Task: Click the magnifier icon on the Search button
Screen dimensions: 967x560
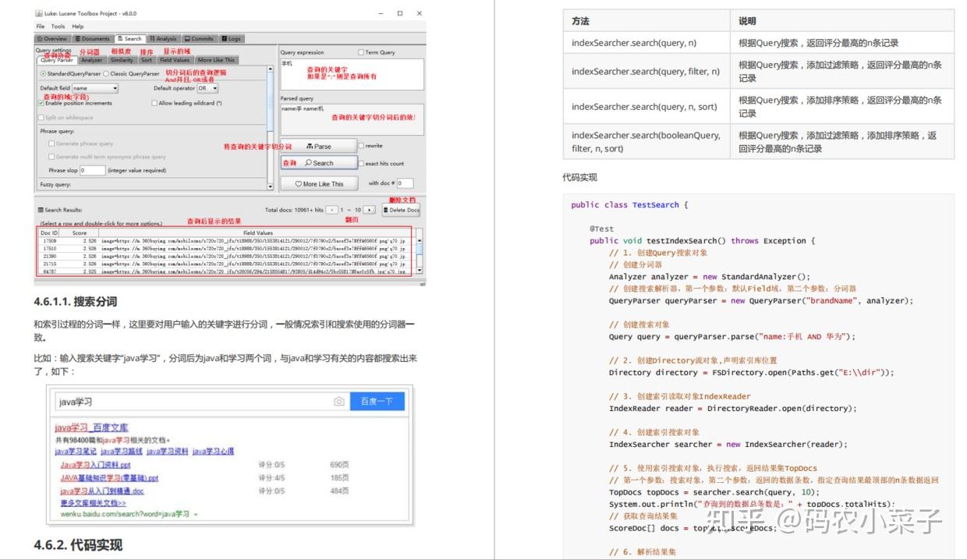Action: (x=308, y=162)
